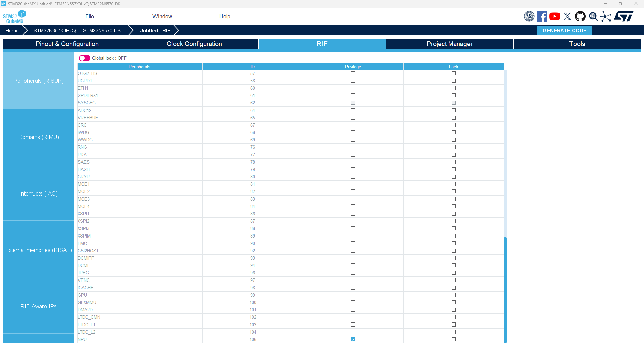Select the Peripherals (RISUP) side panel
The width and height of the screenshot is (644, 345).
pyautogui.click(x=39, y=81)
